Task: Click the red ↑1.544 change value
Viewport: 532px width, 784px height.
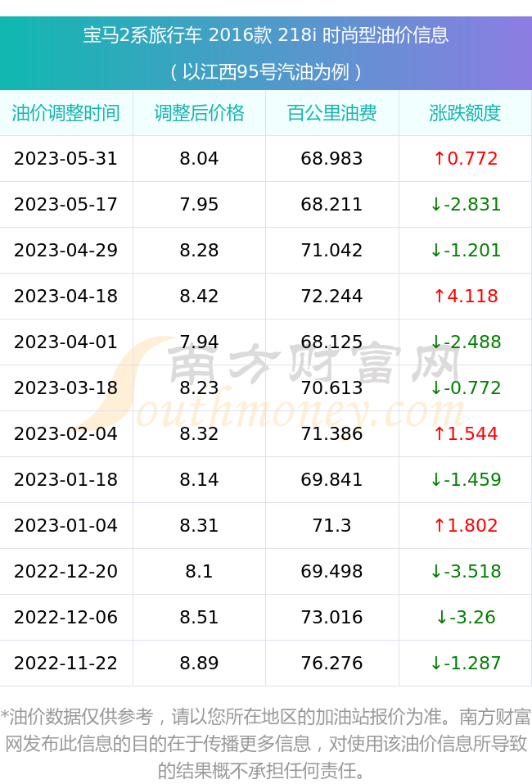Action: (466, 433)
